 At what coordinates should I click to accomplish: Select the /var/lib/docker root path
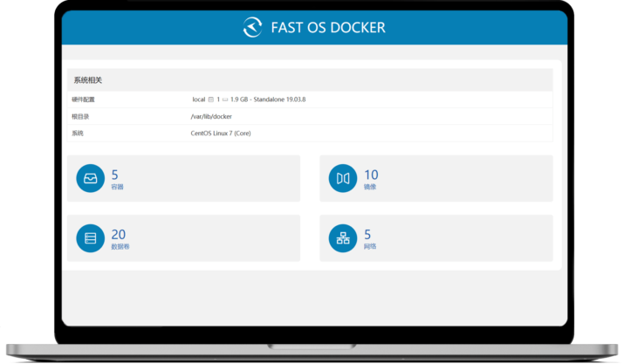click(210, 116)
